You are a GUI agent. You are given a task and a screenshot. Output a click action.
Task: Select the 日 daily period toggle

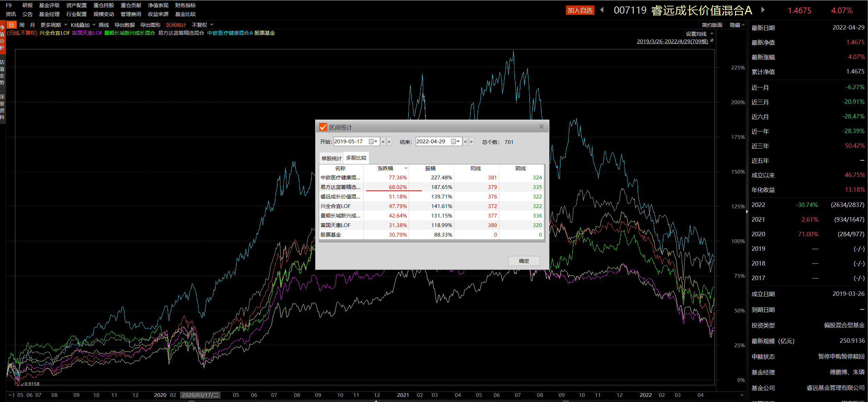(x=11, y=25)
